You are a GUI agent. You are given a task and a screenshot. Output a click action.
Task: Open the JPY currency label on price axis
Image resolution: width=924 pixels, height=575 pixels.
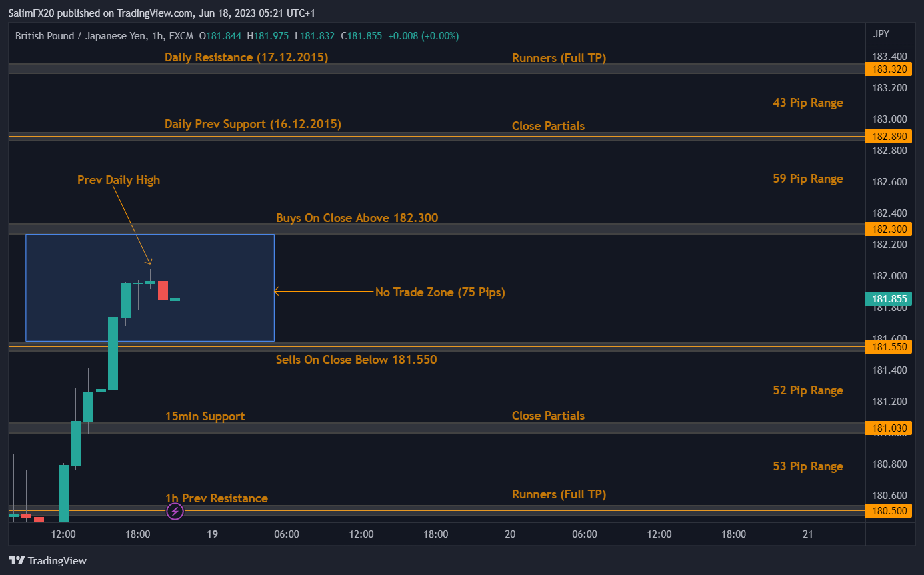[x=881, y=34]
